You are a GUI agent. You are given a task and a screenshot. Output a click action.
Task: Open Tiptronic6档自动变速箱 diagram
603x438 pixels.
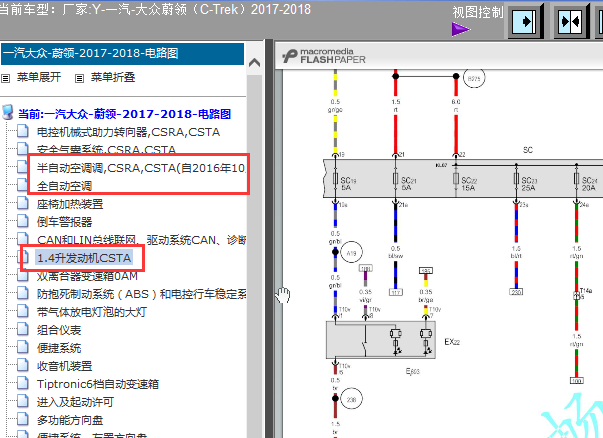(x=98, y=384)
